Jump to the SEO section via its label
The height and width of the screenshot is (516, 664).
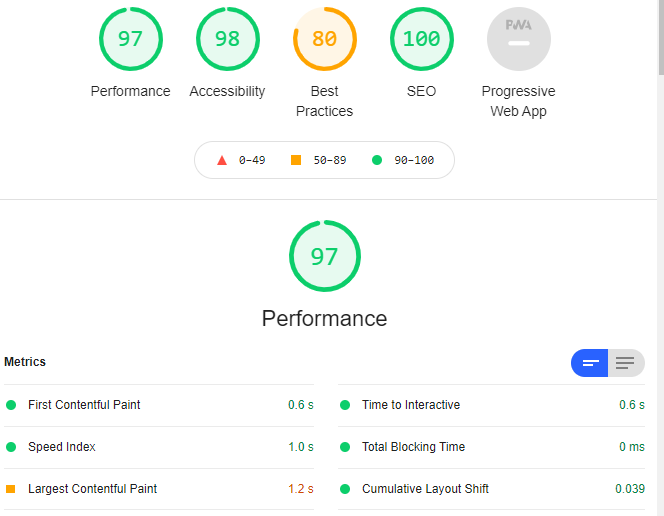click(421, 91)
